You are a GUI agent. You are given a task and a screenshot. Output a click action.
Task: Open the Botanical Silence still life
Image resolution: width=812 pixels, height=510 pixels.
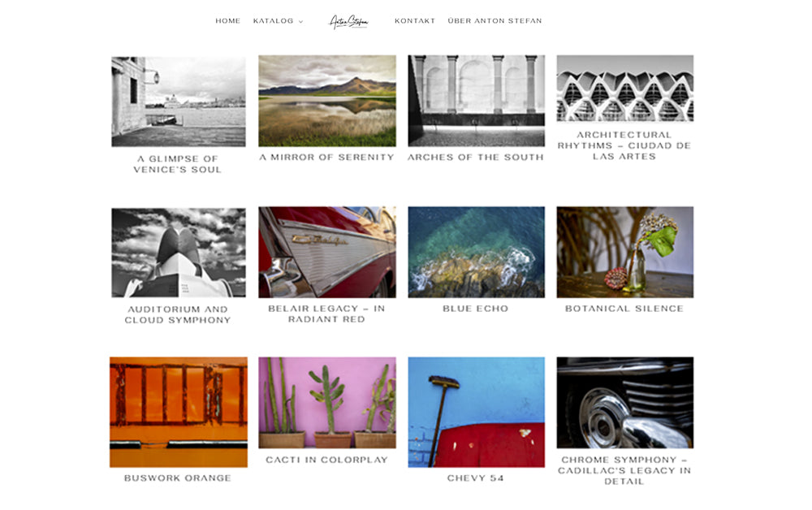pos(625,252)
